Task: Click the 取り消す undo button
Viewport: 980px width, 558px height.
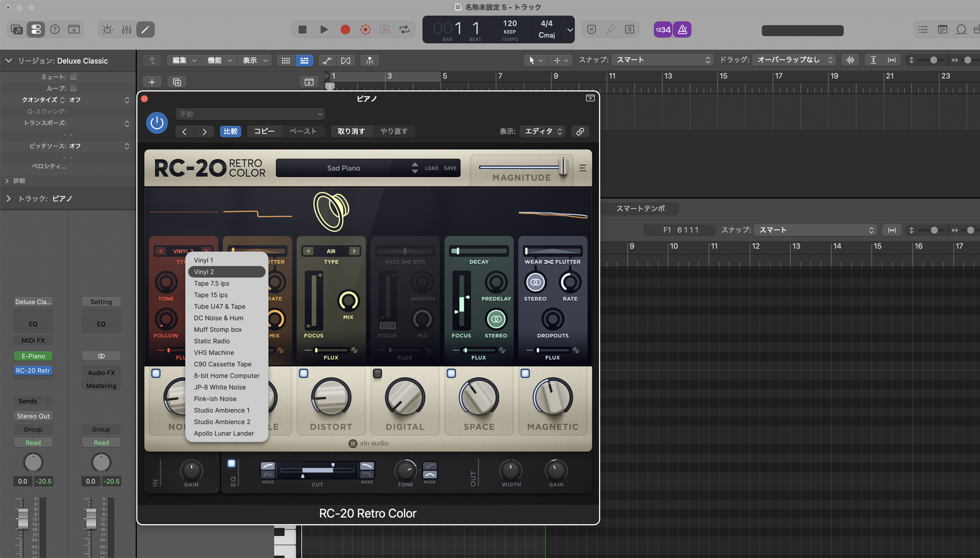Action: 351,131
